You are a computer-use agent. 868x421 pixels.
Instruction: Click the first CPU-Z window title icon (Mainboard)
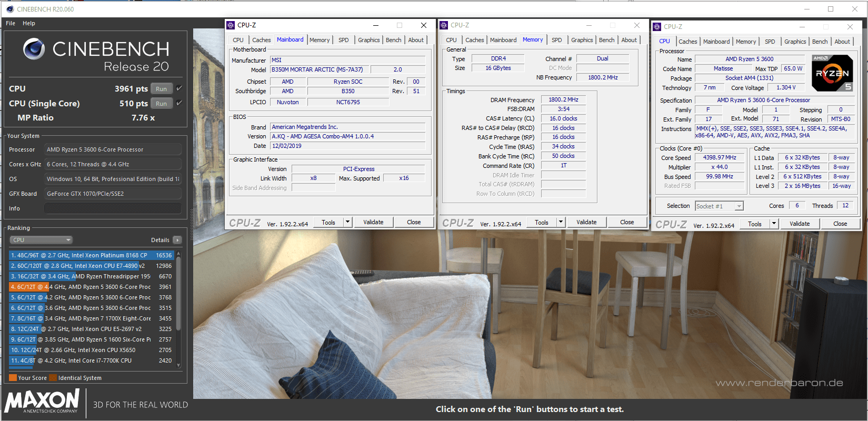tap(231, 25)
